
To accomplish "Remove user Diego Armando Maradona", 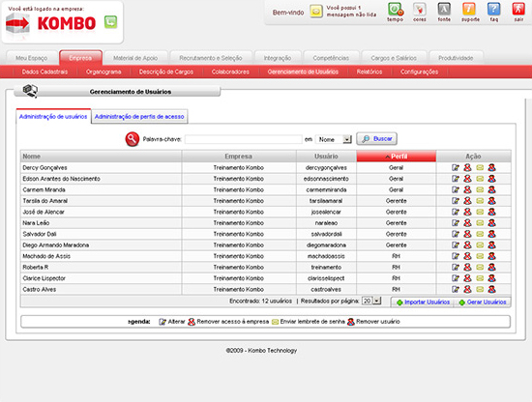I will [x=492, y=245].
